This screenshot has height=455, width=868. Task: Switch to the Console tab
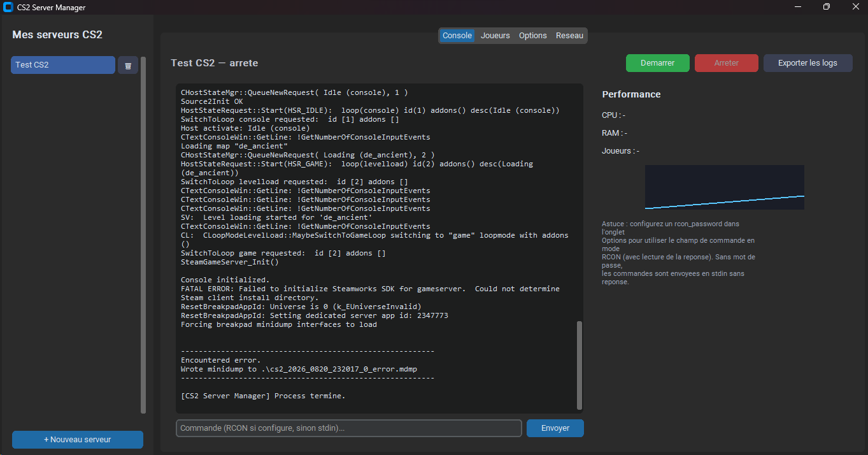pyautogui.click(x=457, y=36)
